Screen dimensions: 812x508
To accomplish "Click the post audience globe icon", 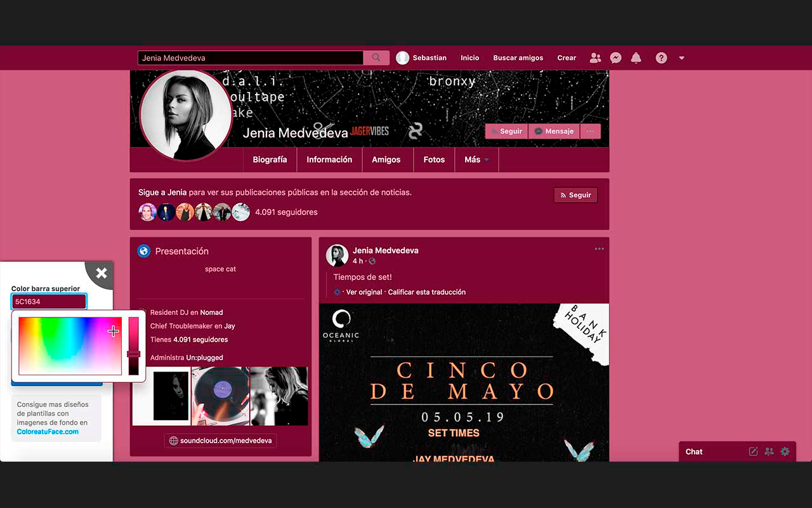I will pos(372,261).
